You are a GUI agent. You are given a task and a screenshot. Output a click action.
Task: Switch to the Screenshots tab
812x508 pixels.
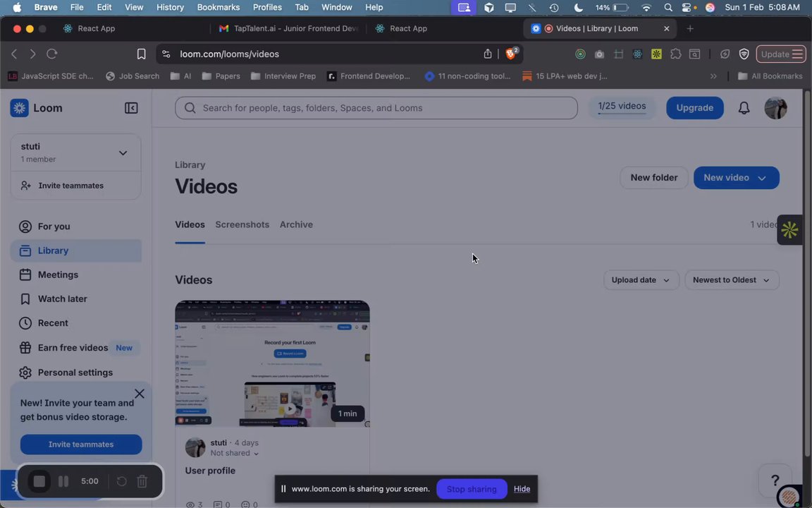coord(242,224)
